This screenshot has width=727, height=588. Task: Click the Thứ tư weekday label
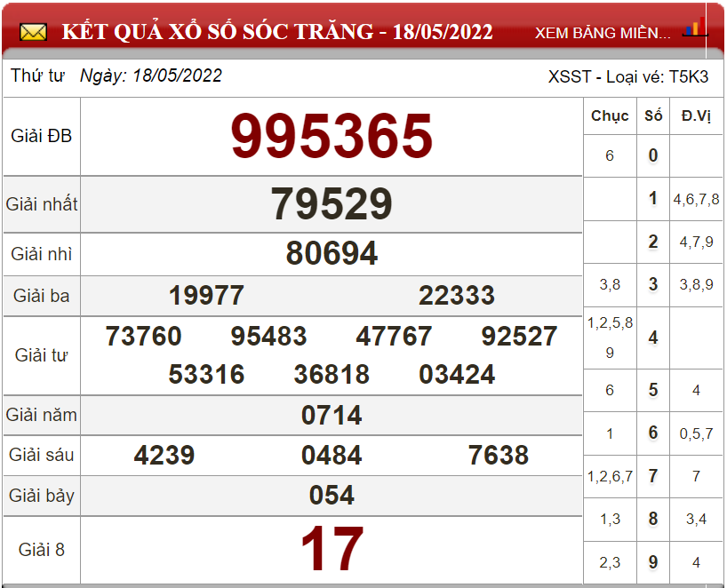[37, 75]
